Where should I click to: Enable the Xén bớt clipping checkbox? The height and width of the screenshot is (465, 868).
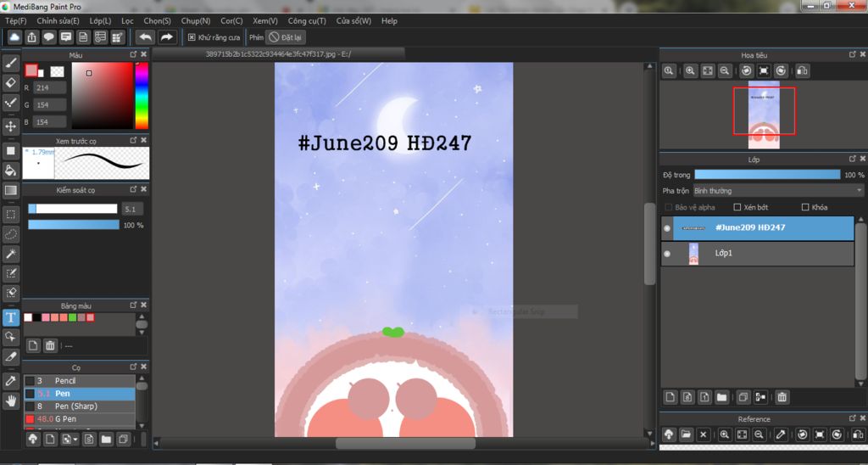(x=737, y=207)
